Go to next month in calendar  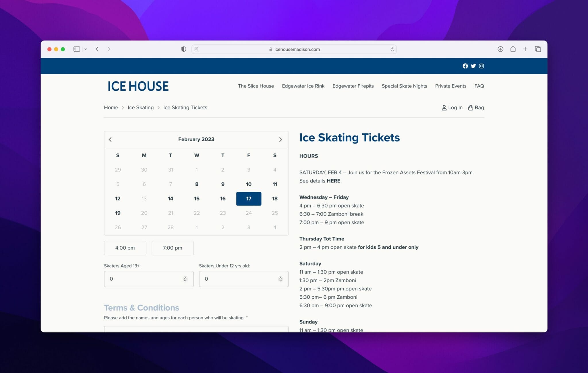click(281, 139)
